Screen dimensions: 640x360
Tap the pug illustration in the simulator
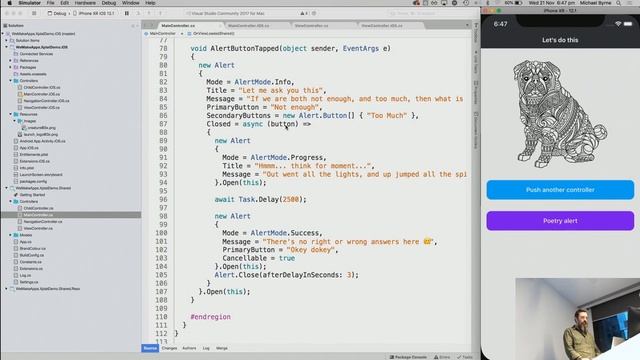559,113
